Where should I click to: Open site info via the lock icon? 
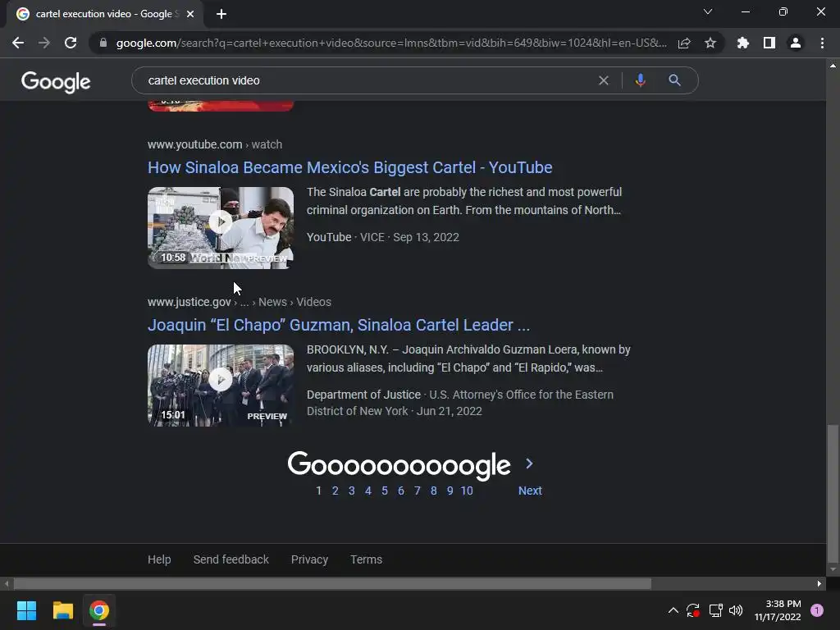103,43
